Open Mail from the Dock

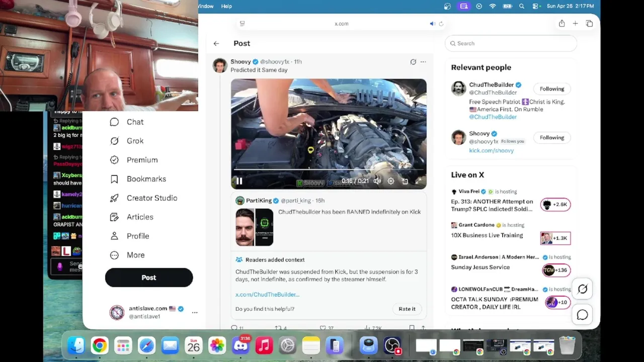[170, 345]
